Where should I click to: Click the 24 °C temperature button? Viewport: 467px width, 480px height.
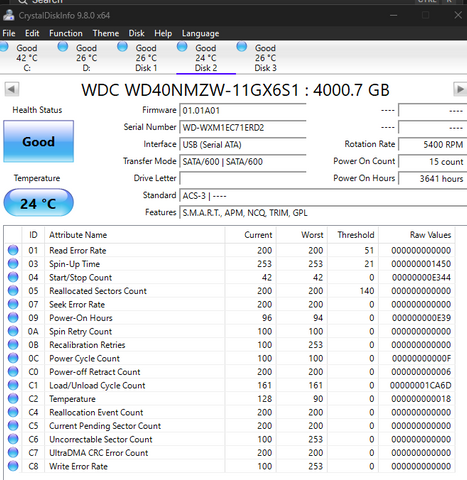(39, 203)
